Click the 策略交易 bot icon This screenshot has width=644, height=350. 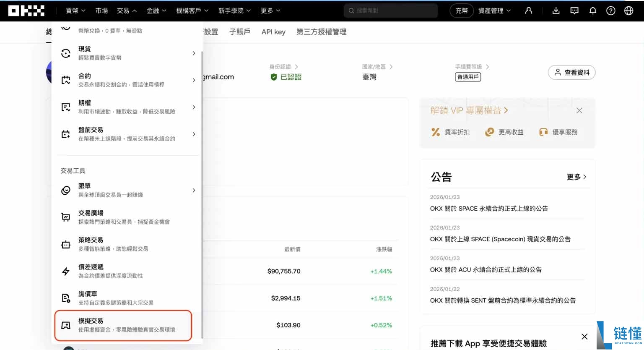pos(66,244)
